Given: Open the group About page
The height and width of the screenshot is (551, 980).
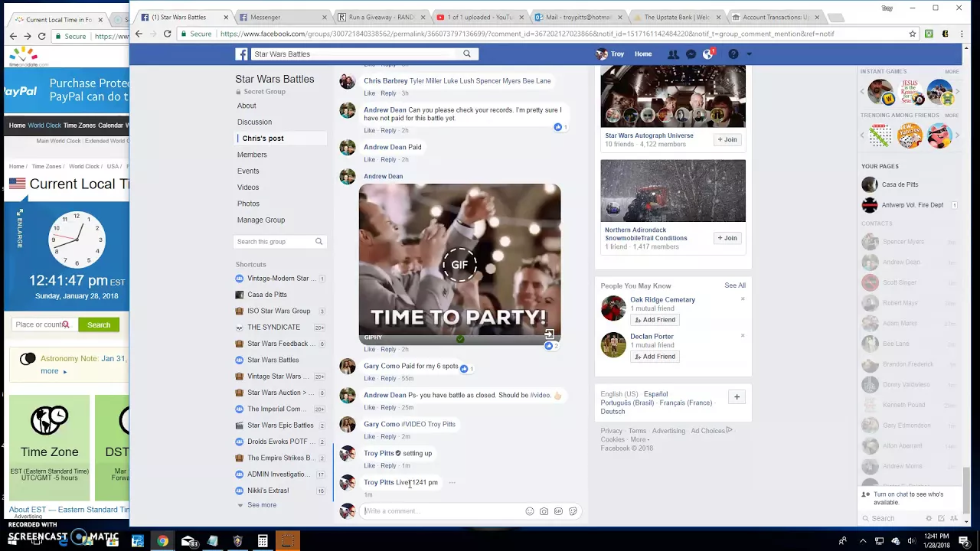Looking at the screenshot, I should pyautogui.click(x=247, y=106).
